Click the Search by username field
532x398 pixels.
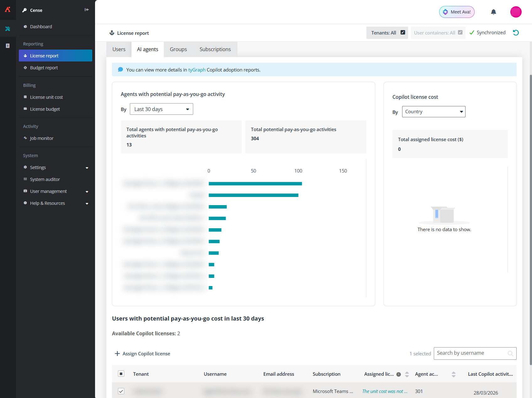click(x=471, y=353)
